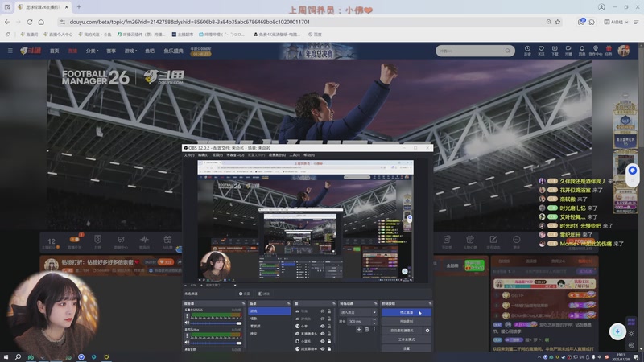Mute the first mixer channel speaker icon
The height and width of the screenshot is (362, 644).
[187, 323]
